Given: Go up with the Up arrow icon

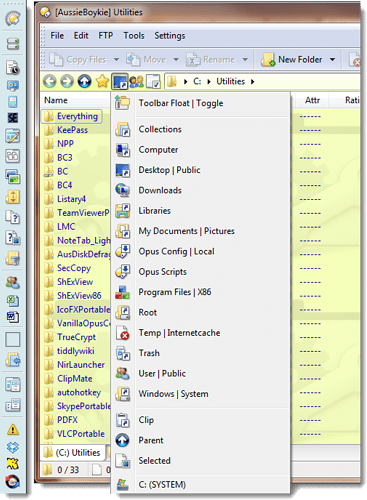Looking at the screenshot, I should [84, 81].
